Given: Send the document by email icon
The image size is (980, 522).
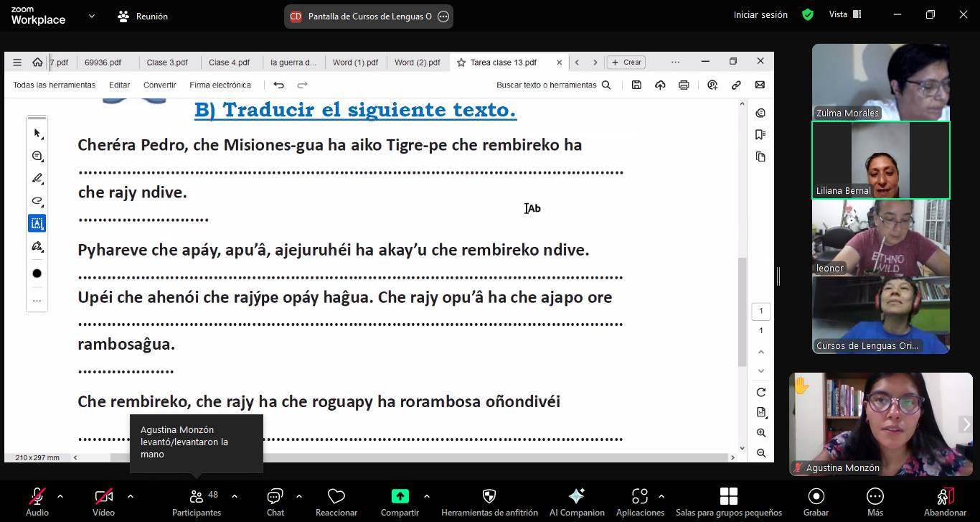Looking at the screenshot, I should (x=760, y=85).
